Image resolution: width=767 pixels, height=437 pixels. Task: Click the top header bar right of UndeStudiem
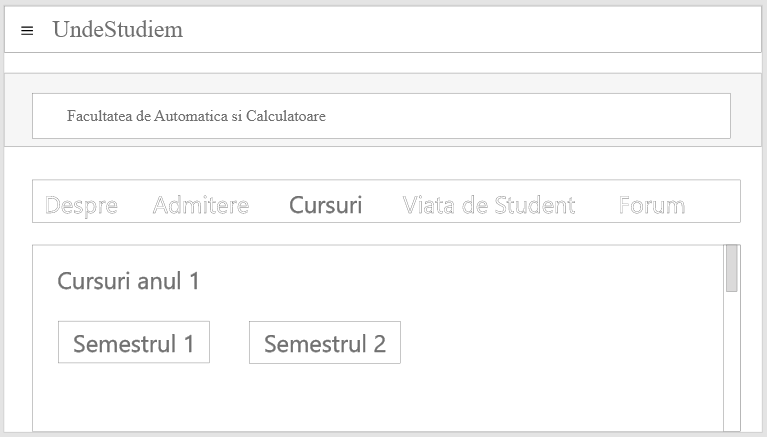click(480, 30)
